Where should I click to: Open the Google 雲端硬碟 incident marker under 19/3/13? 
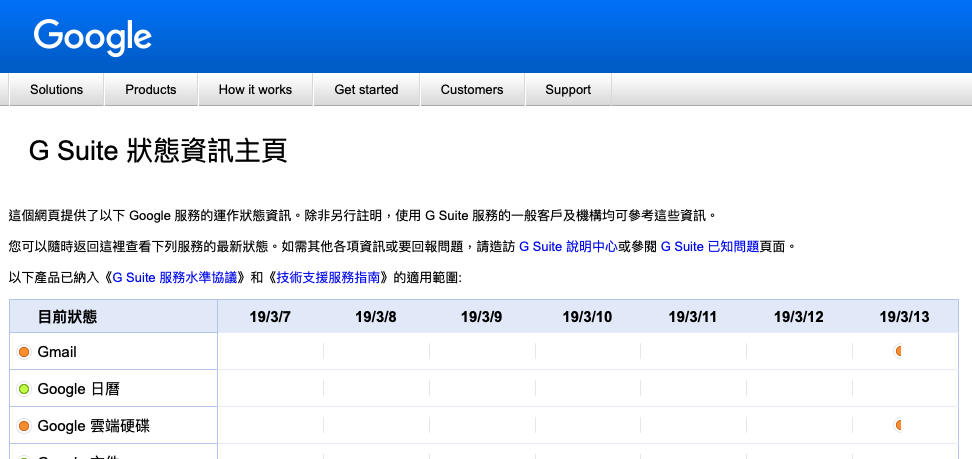click(x=897, y=426)
